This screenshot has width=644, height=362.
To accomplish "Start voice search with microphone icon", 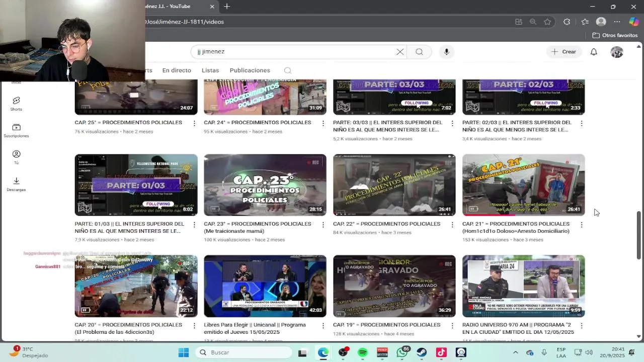I will [446, 52].
